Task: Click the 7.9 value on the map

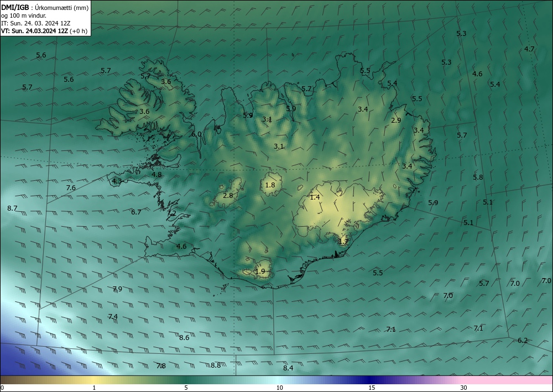Action: 117,289
